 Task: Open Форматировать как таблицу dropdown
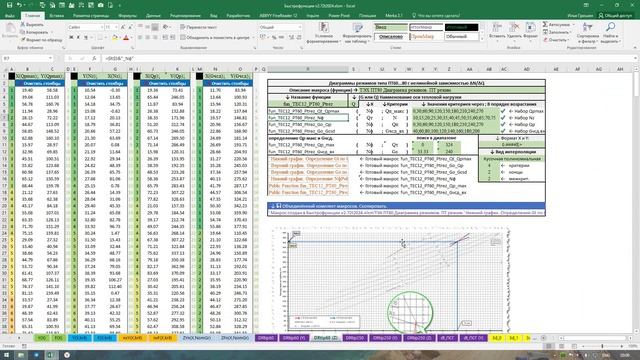tap(357, 33)
